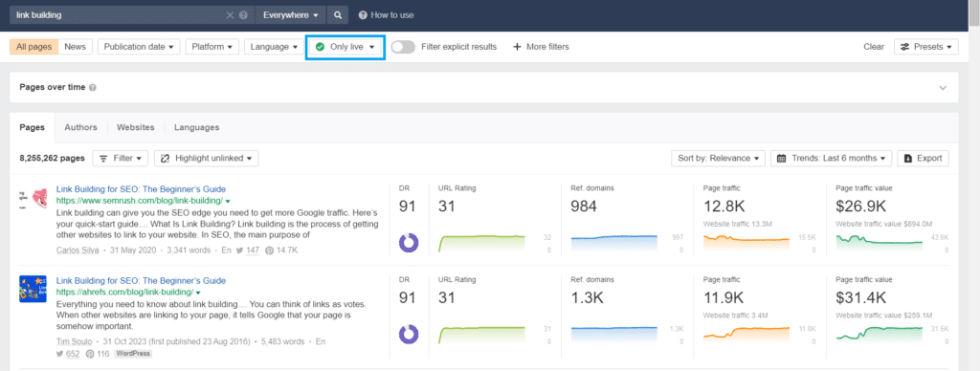This screenshot has width=980, height=371.
Task: Click the Trends calendar icon
Action: (781, 159)
